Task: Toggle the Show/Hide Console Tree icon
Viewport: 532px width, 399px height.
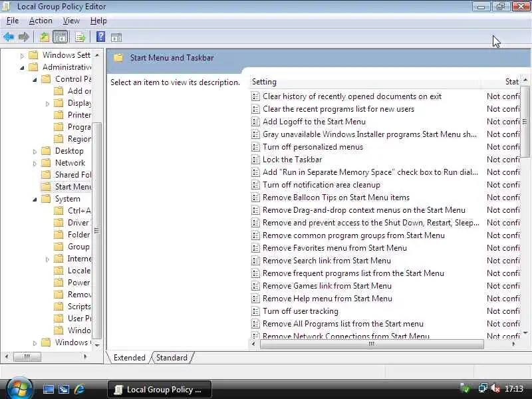Action: (61, 37)
